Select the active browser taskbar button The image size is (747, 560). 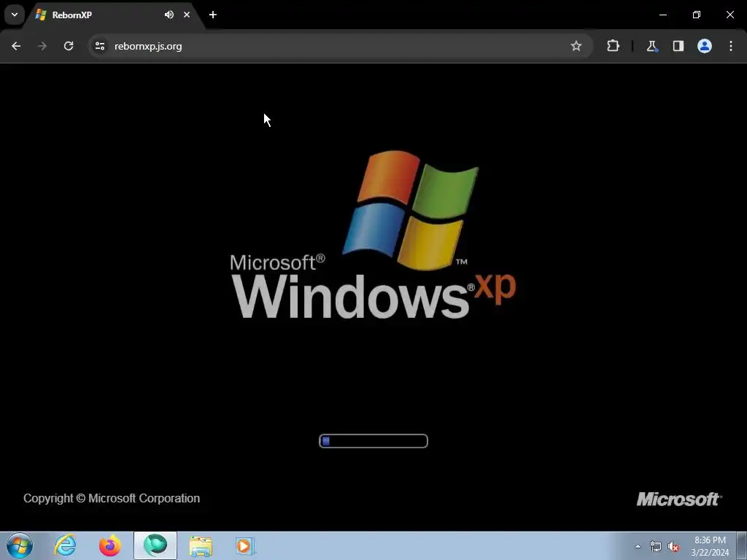[155, 545]
